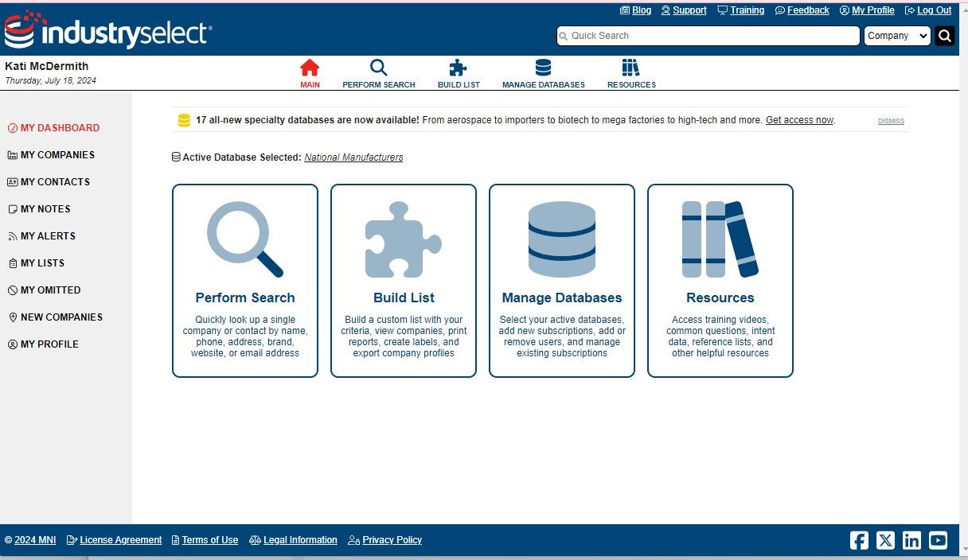The width and height of the screenshot is (968, 560).
Task: Click the National Manufacturers database link
Action: click(353, 157)
